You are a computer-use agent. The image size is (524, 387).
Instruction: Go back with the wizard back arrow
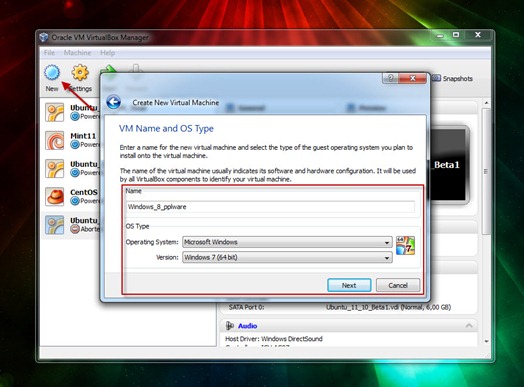[x=114, y=102]
